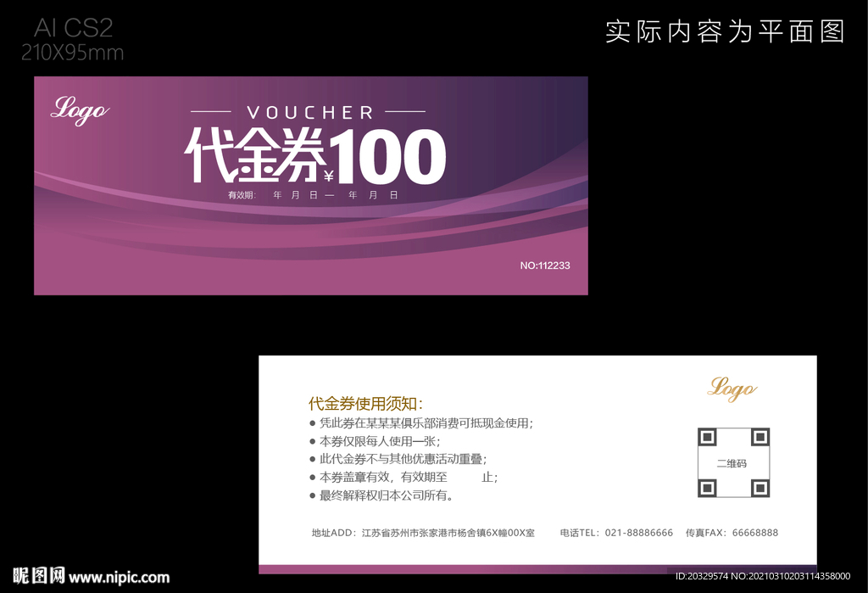Click the Logo script icon on the voucher front
Viewport: 868px width, 593px height.
(79, 110)
